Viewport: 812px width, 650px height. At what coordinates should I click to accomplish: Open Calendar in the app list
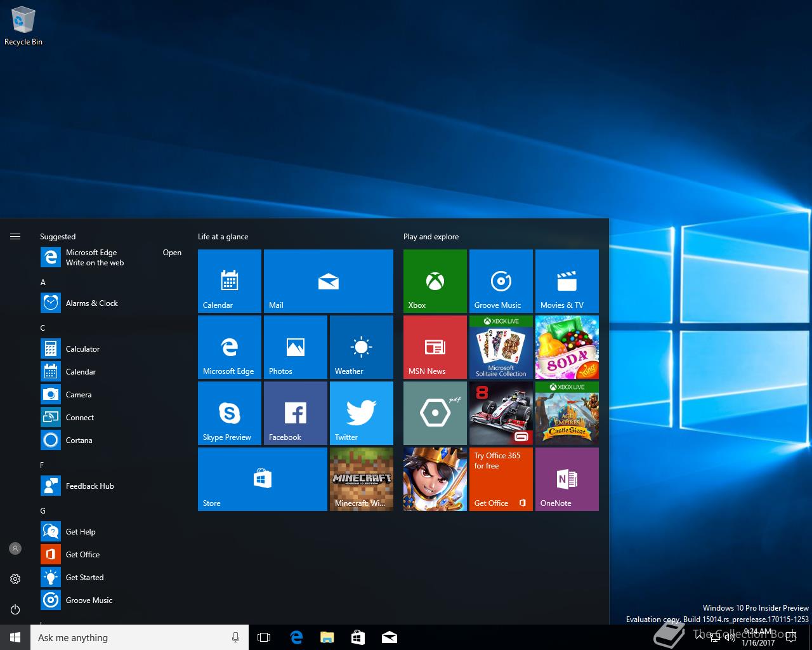click(x=112, y=372)
